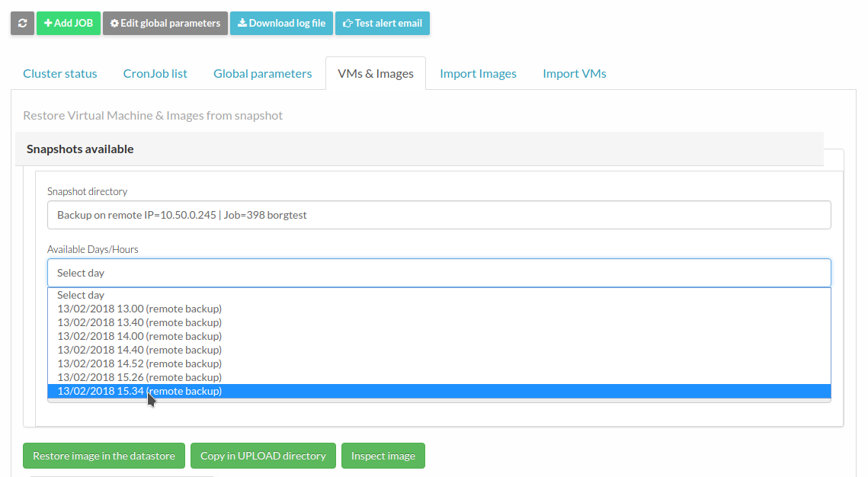Choose the 'Select day' placeholder option
This screenshot has height=477, width=868.
point(439,295)
